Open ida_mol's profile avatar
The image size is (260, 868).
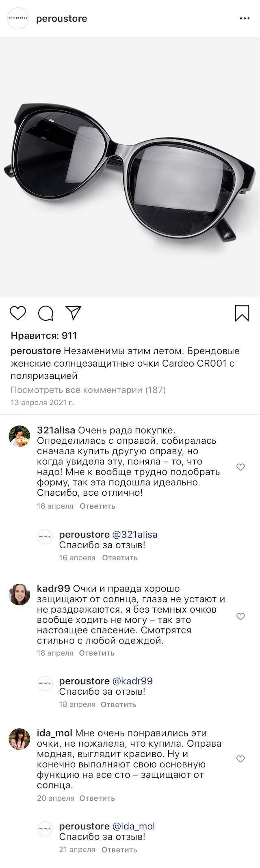tap(19, 739)
